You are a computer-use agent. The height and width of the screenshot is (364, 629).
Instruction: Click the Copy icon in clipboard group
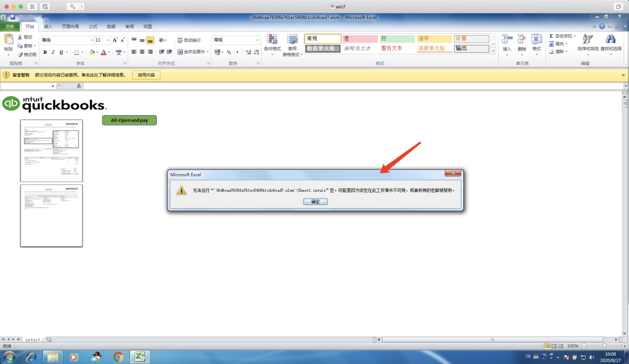coord(20,46)
